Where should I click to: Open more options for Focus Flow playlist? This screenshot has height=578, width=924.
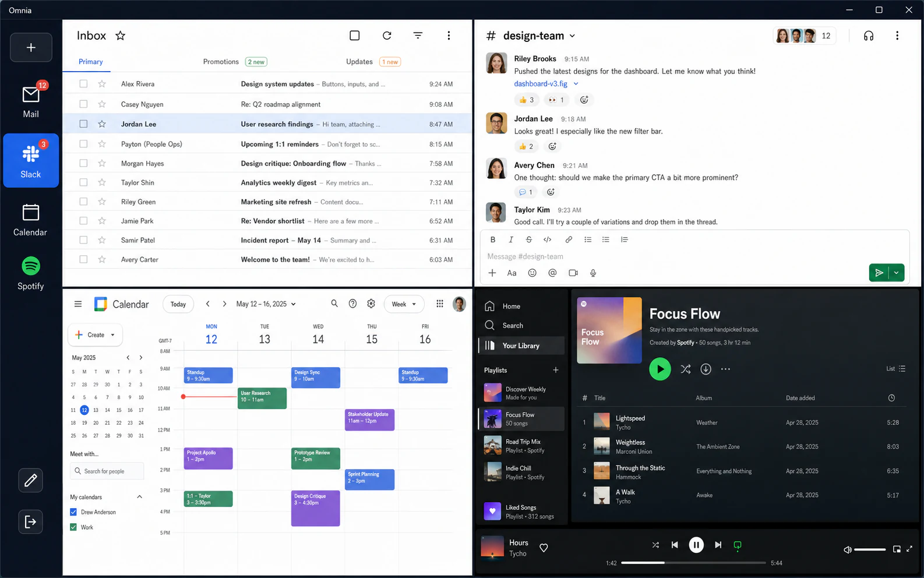[x=725, y=369]
